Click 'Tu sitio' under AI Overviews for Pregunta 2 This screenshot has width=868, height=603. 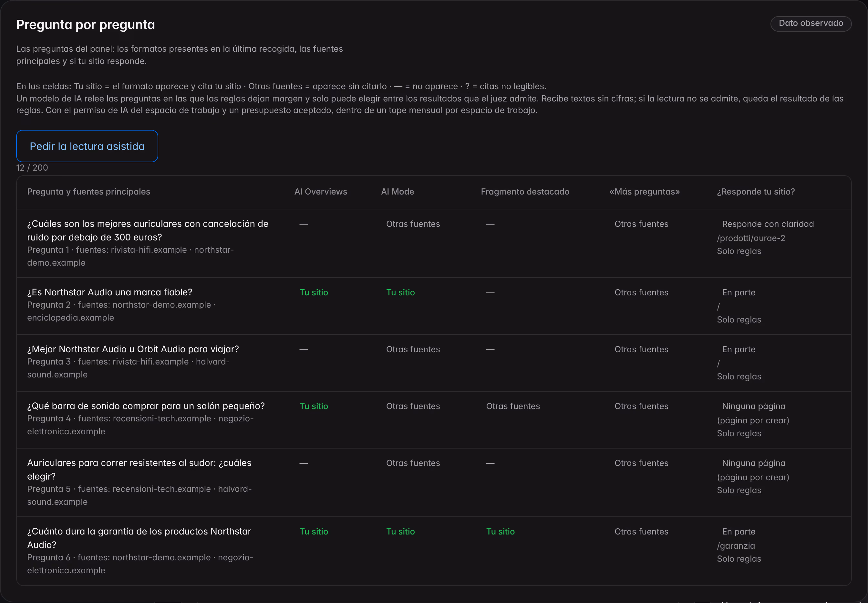[x=314, y=292]
